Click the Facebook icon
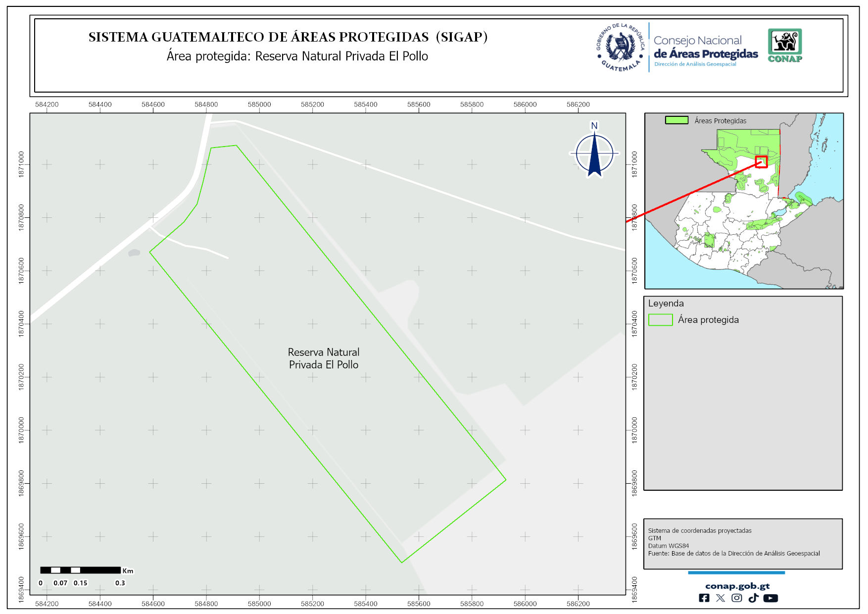This screenshot has width=868, height=614. [704, 598]
